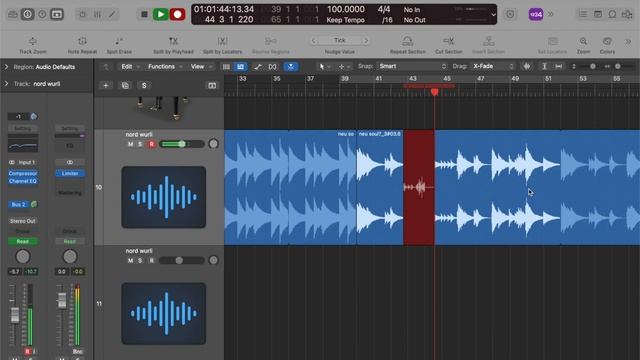This screenshot has width=640, height=360.
Task: Click the 4/4 time signature display
Action: pos(384,9)
